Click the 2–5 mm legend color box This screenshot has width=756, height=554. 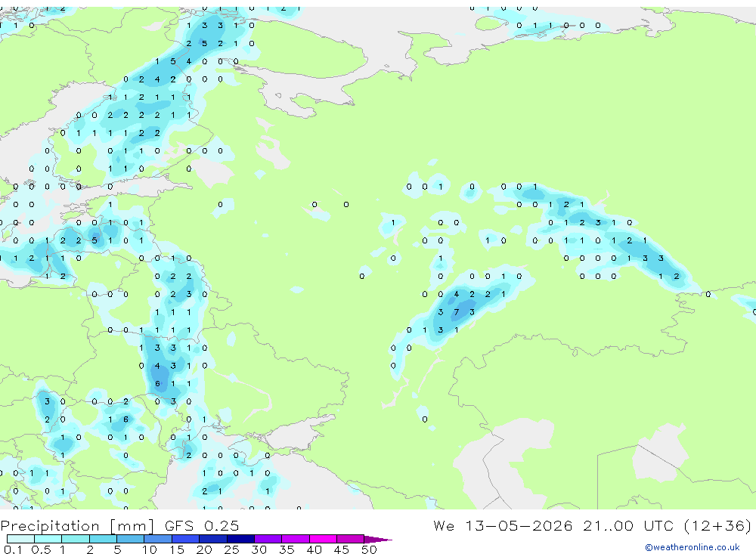[x=103, y=539]
